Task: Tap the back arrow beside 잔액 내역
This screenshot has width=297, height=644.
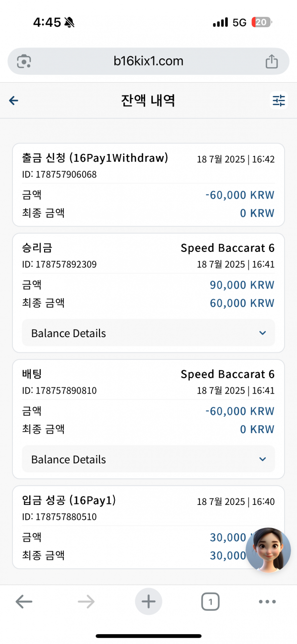Action: (14, 101)
